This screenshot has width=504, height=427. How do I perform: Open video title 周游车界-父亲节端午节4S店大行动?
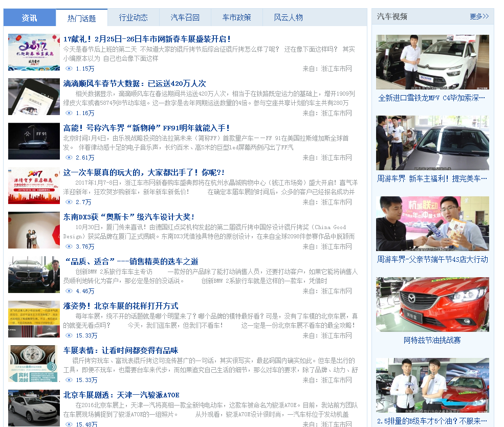point(432,260)
